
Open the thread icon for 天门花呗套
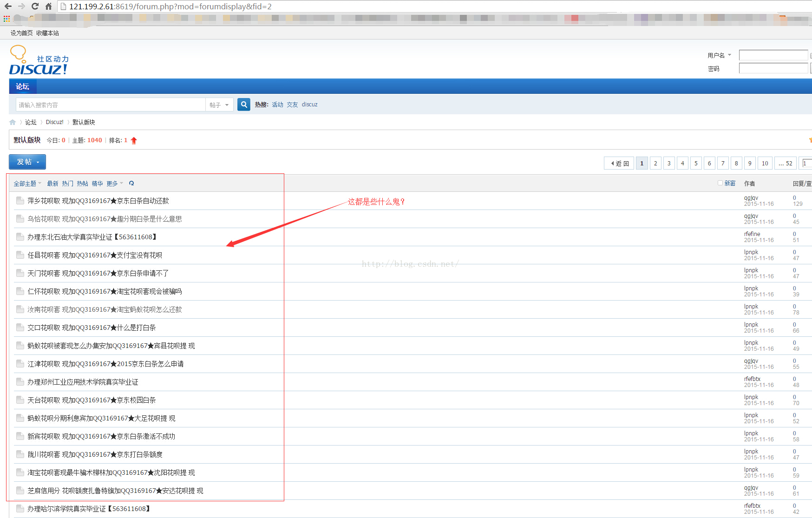click(x=20, y=273)
